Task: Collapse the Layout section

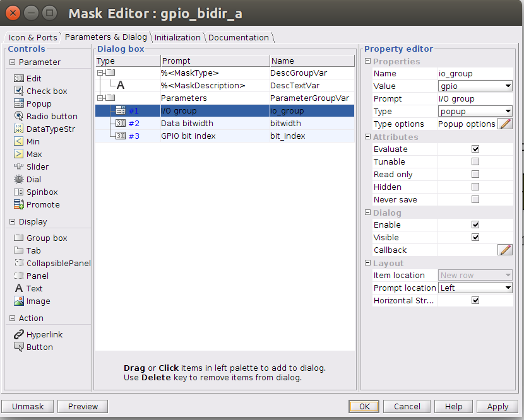Action: 367,263
